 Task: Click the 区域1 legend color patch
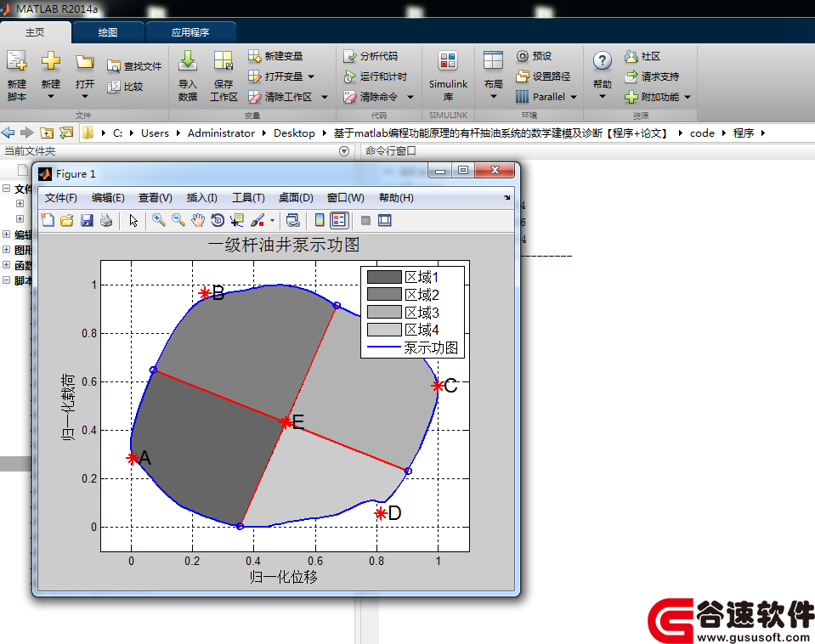click(384, 276)
